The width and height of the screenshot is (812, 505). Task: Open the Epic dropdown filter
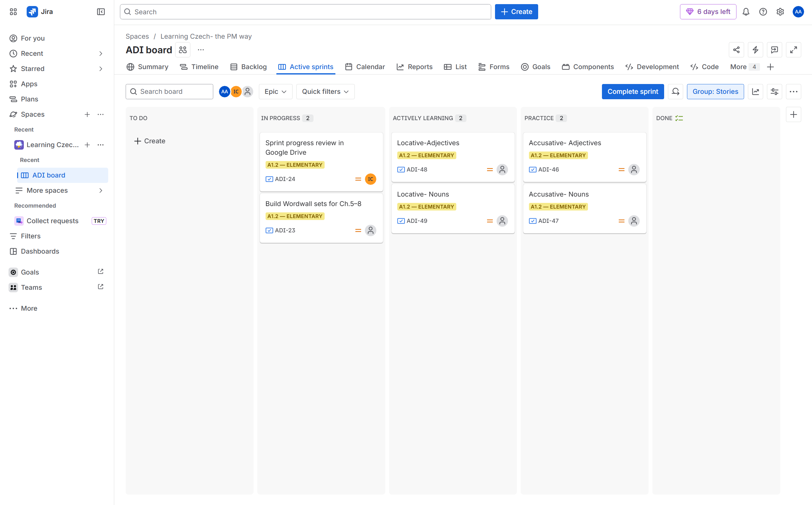click(x=275, y=92)
